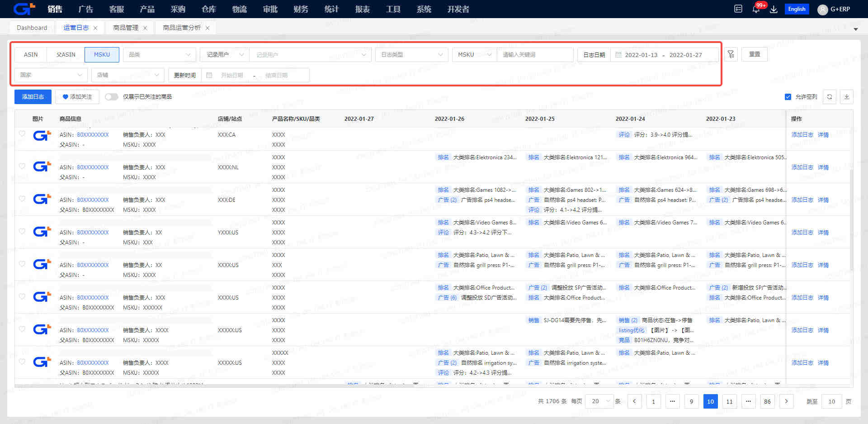Favorite the product row with store XXX:CA

(22, 133)
